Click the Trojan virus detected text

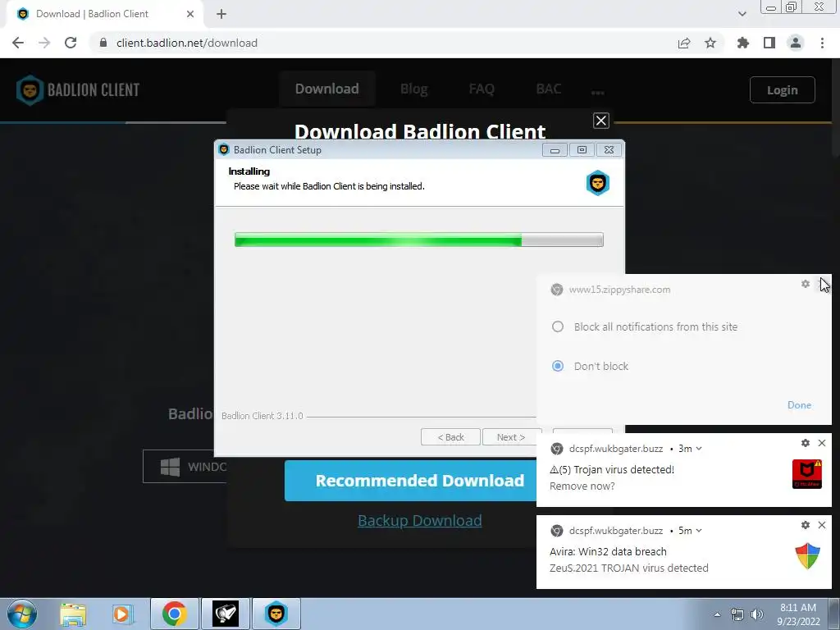point(612,469)
